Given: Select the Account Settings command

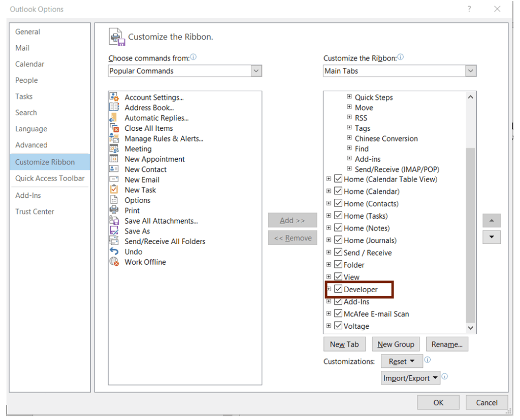Looking at the screenshot, I should [152, 97].
